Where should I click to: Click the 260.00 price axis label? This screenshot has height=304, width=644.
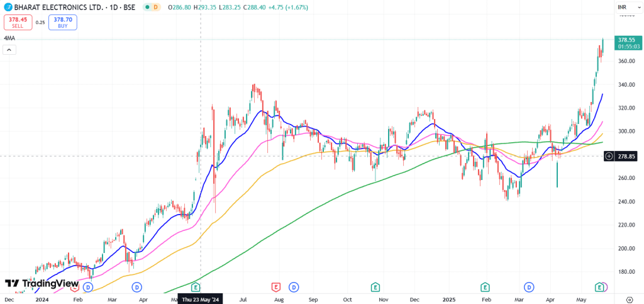coord(627,178)
